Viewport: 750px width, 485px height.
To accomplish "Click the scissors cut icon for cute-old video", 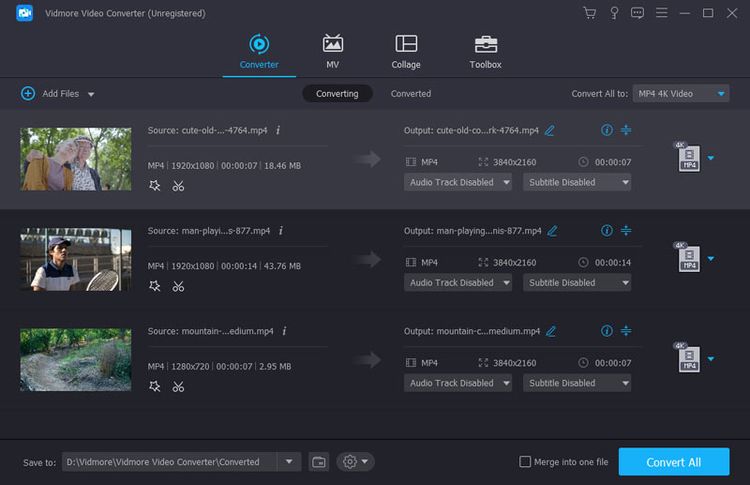I will pyautogui.click(x=178, y=186).
